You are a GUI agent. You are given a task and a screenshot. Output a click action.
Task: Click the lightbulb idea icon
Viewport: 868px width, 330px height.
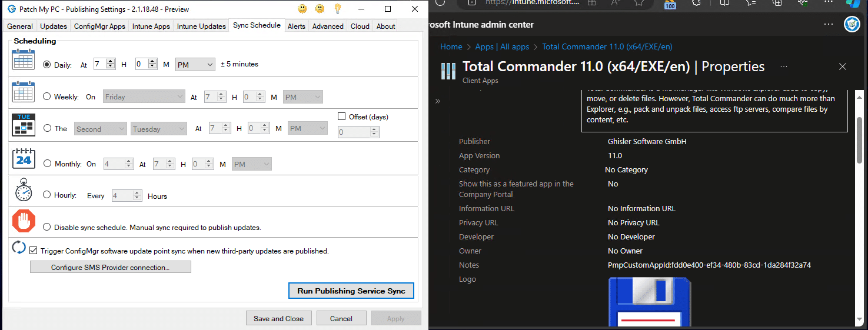(338, 9)
